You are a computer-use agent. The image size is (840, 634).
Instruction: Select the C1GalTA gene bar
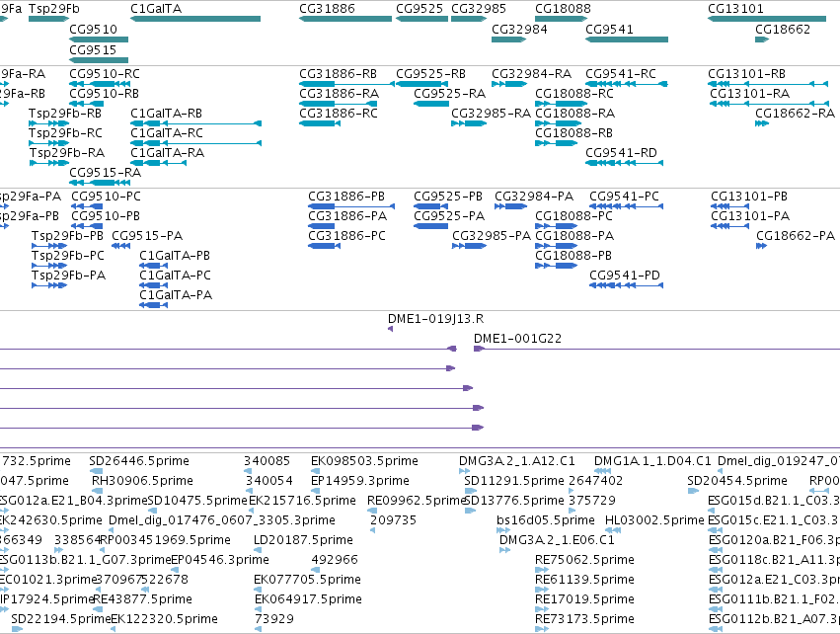(x=195, y=19)
